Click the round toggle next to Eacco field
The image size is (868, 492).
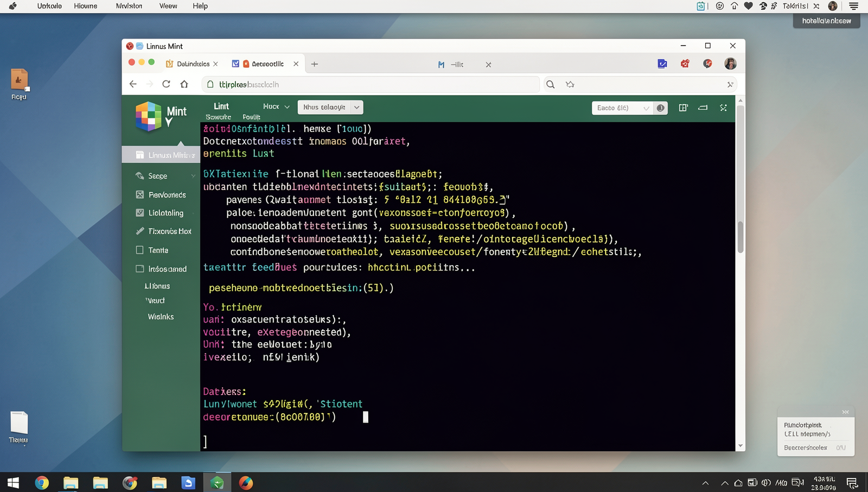(660, 108)
